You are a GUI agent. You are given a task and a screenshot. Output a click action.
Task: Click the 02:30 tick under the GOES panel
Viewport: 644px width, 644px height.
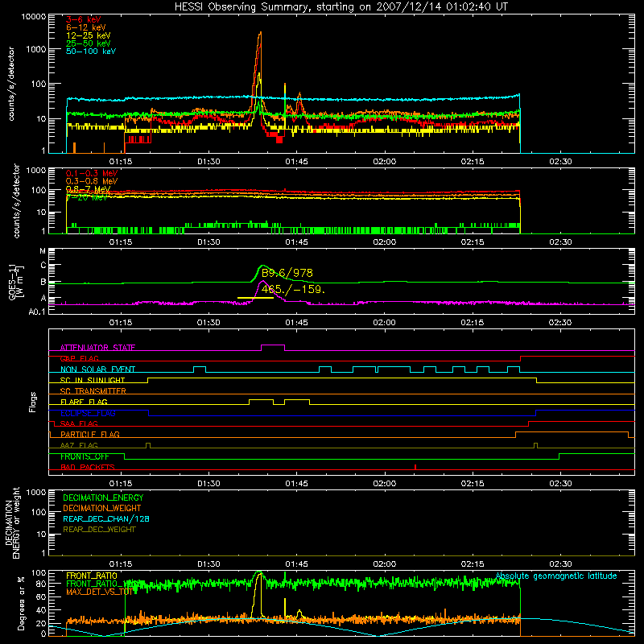[560, 323]
